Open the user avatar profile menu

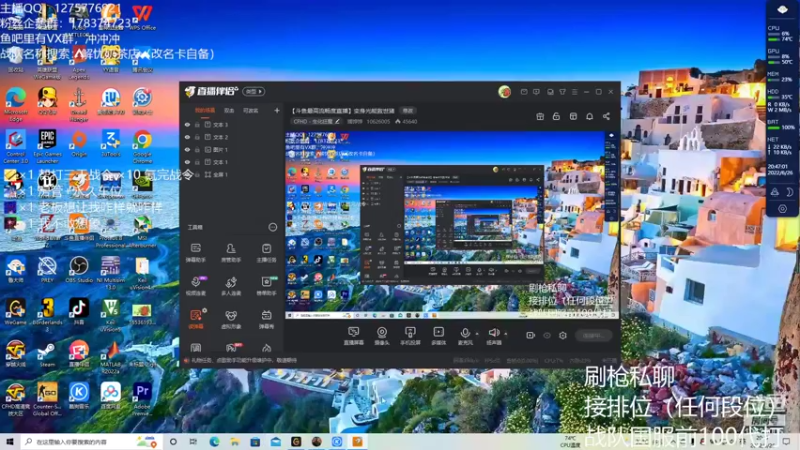click(504, 92)
